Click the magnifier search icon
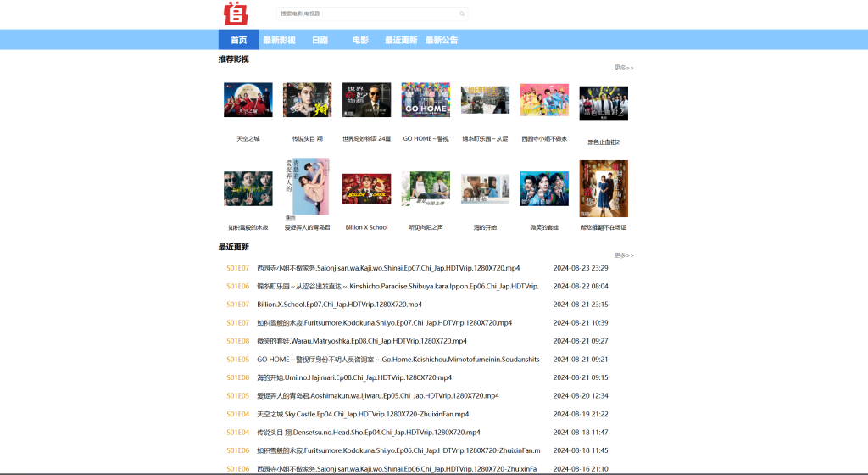This screenshot has height=475, width=868. 462,14
